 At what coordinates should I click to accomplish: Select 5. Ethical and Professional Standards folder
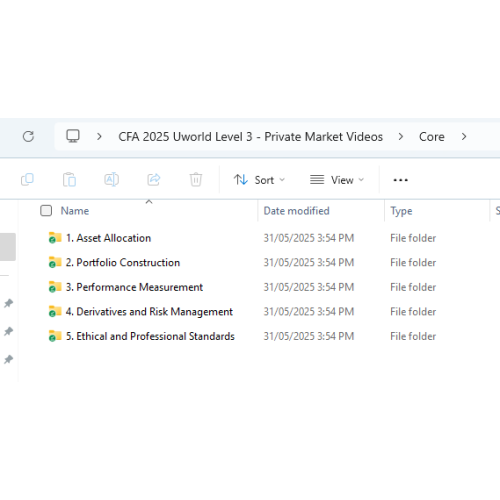pyautogui.click(x=150, y=336)
